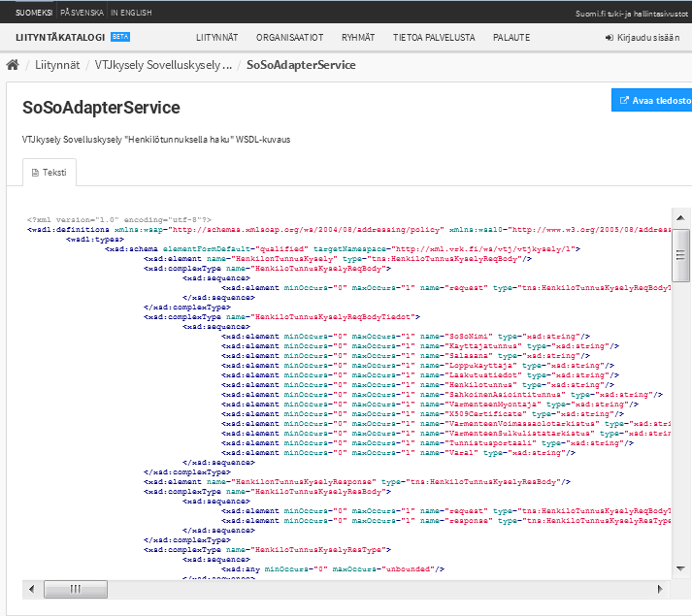Click the Kayttajatunnus element line

coord(420,346)
